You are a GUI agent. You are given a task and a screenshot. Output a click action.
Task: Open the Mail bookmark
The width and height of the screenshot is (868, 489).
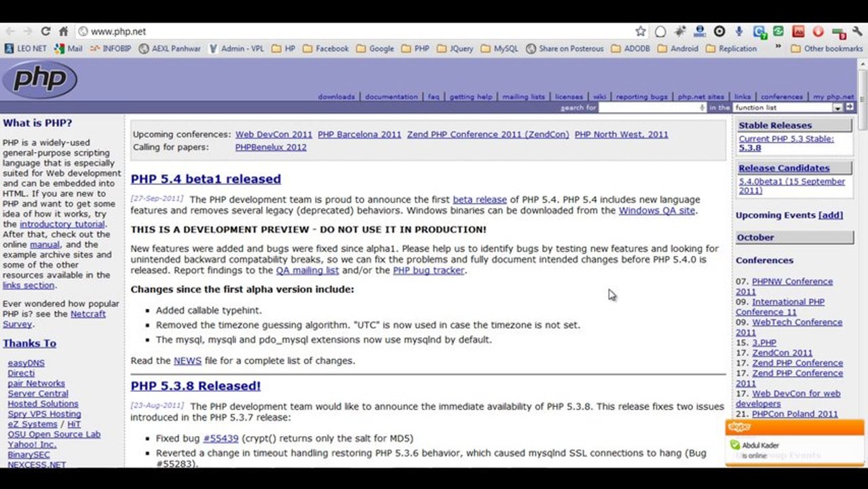pos(68,49)
